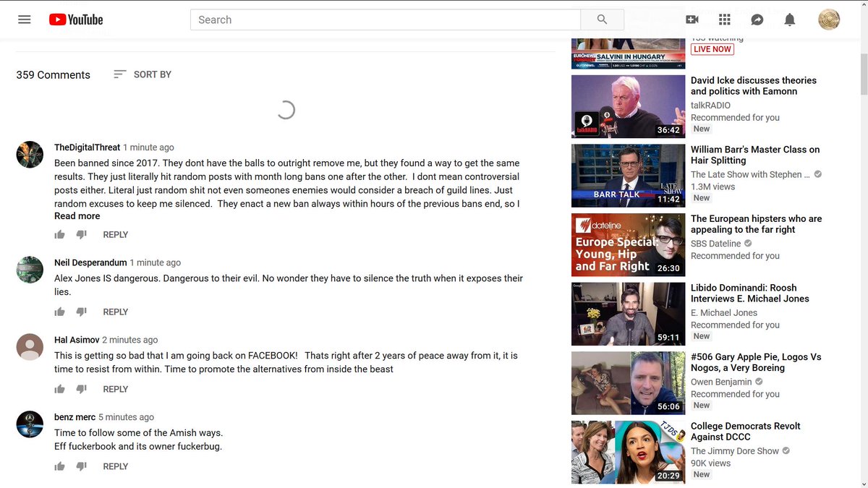Open Europe Special dateline thumbnail
This screenshot has height=488, width=868.
pyautogui.click(x=628, y=245)
